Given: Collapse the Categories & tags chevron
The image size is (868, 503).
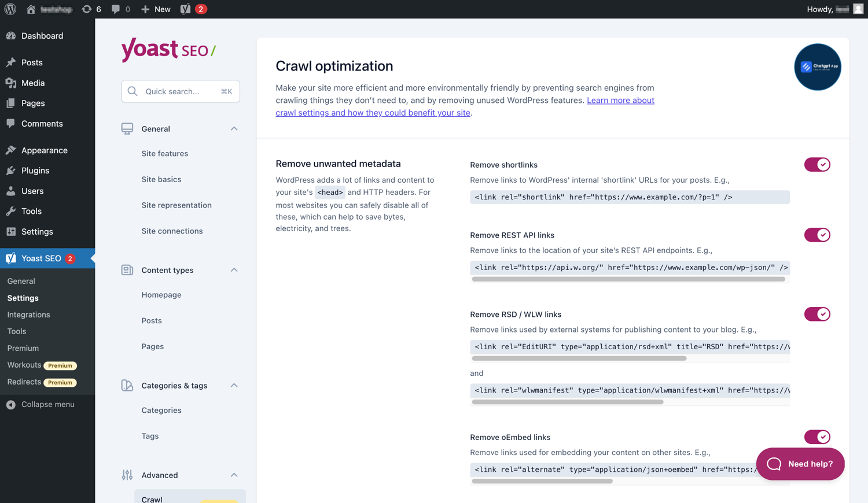Looking at the screenshot, I should [x=234, y=386].
